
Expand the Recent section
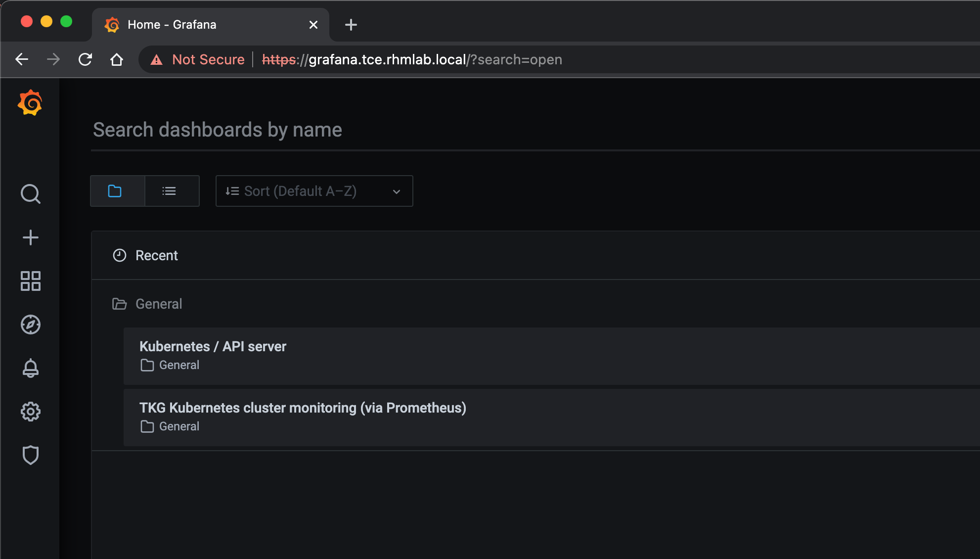[535, 255]
